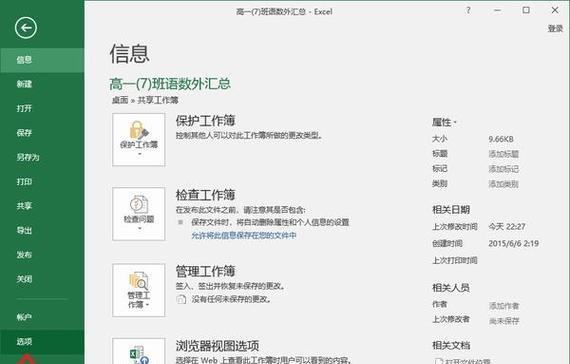Expand the 属性 dropdown heading

click(444, 122)
